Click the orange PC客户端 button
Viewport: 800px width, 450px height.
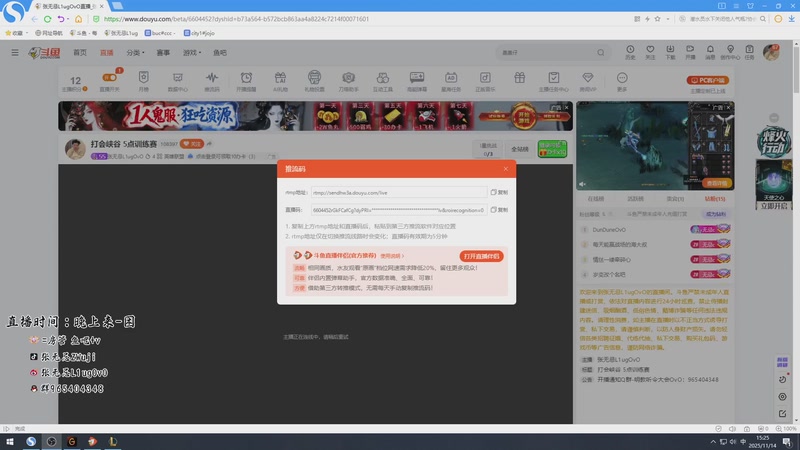tap(708, 80)
